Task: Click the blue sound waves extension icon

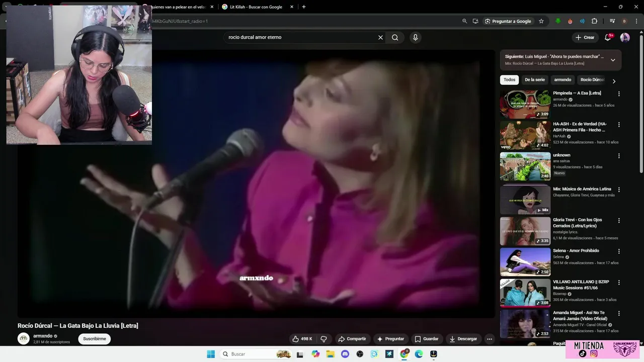Action: (x=582, y=21)
